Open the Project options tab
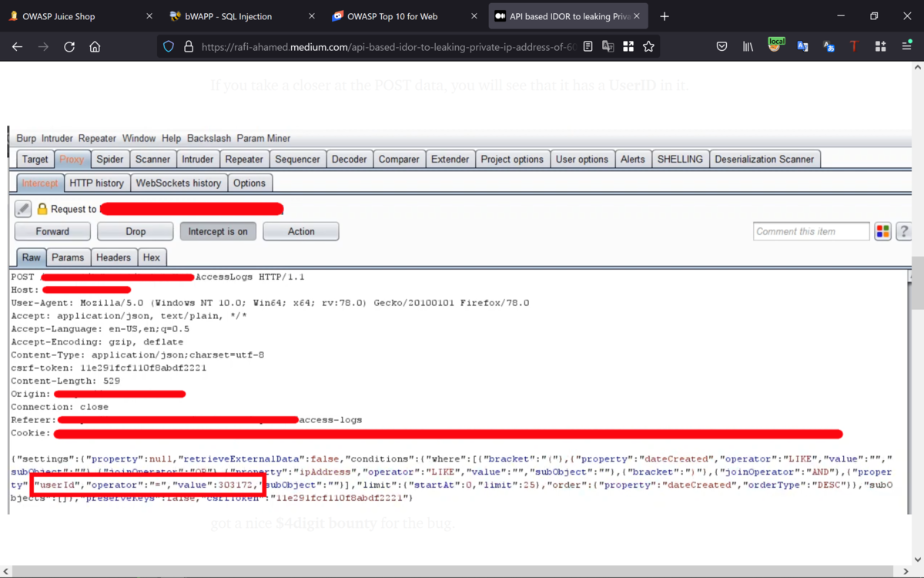The height and width of the screenshot is (578, 924). (x=512, y=160)
